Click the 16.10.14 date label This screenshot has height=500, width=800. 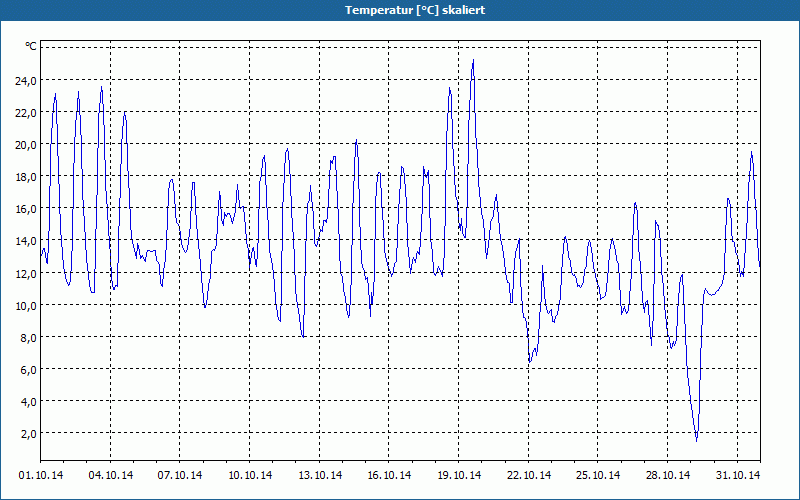click(389, 475)
